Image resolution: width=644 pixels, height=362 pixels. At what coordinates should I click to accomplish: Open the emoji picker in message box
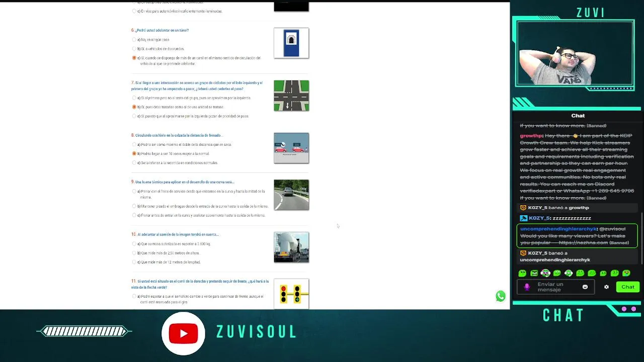coord(585,287)
